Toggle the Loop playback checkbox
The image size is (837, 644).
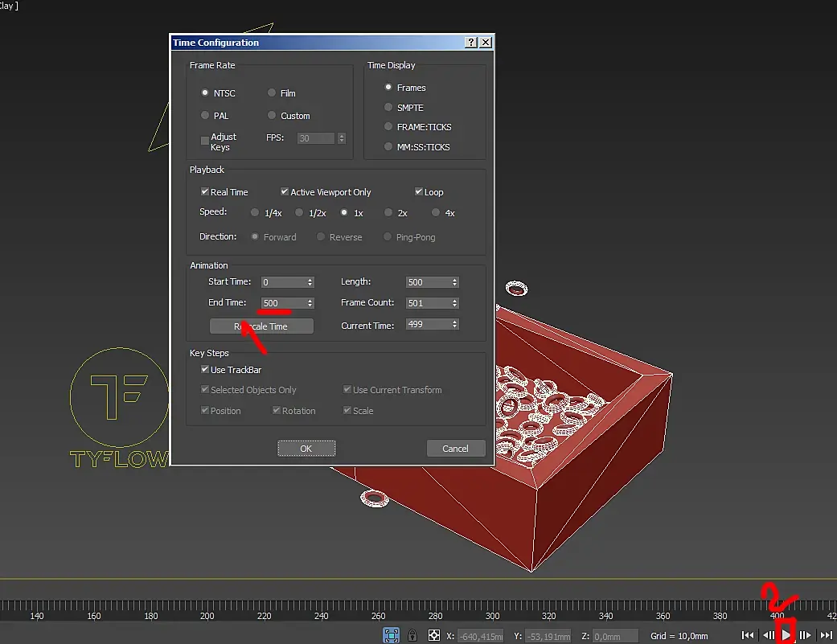pyautogui.click(x=418, y=191)
